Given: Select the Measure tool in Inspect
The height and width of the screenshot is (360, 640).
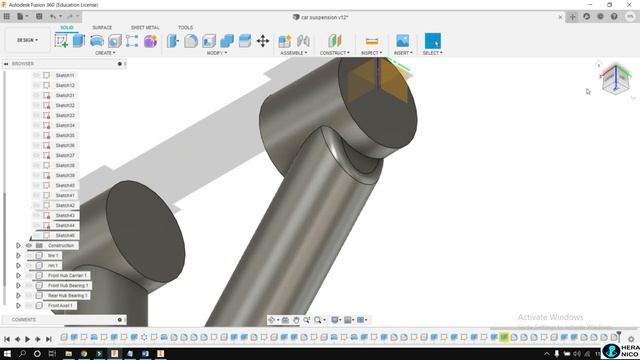Looking at the screenshot, I should [x=372, y=41].
